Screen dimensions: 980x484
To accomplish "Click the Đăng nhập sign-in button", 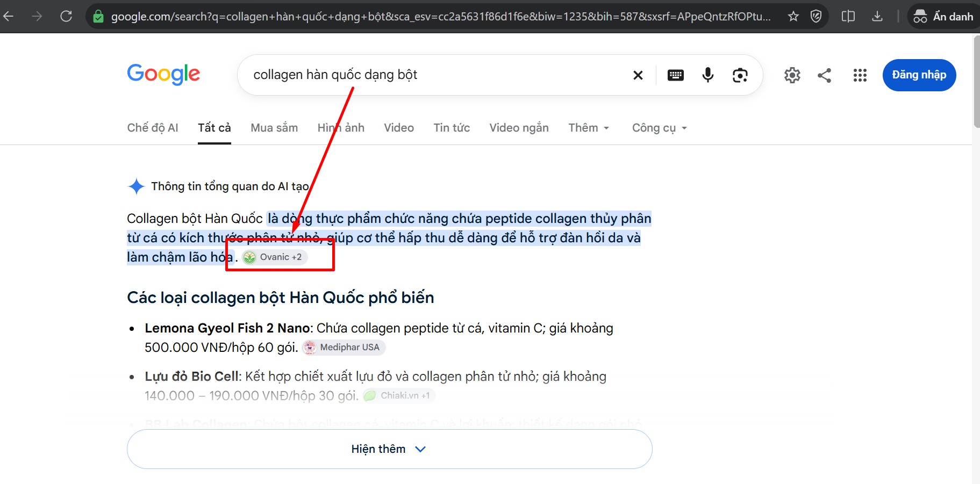I will coord(919,75).
